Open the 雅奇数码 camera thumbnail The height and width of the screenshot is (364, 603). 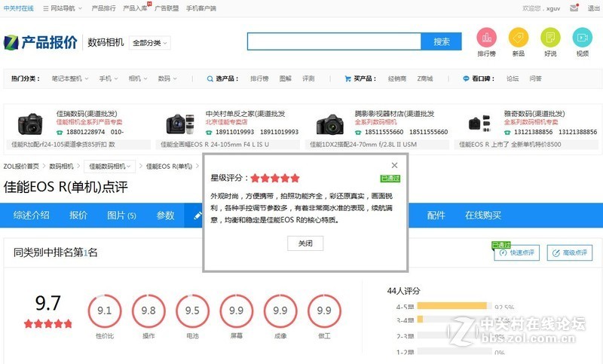coord(479,124)
